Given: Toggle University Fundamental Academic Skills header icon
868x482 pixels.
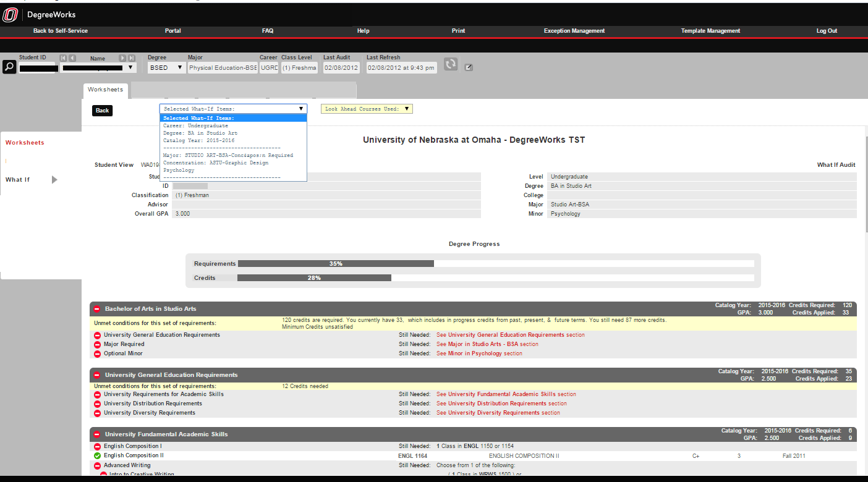Looking at the screenshot, I should [97, 434].
